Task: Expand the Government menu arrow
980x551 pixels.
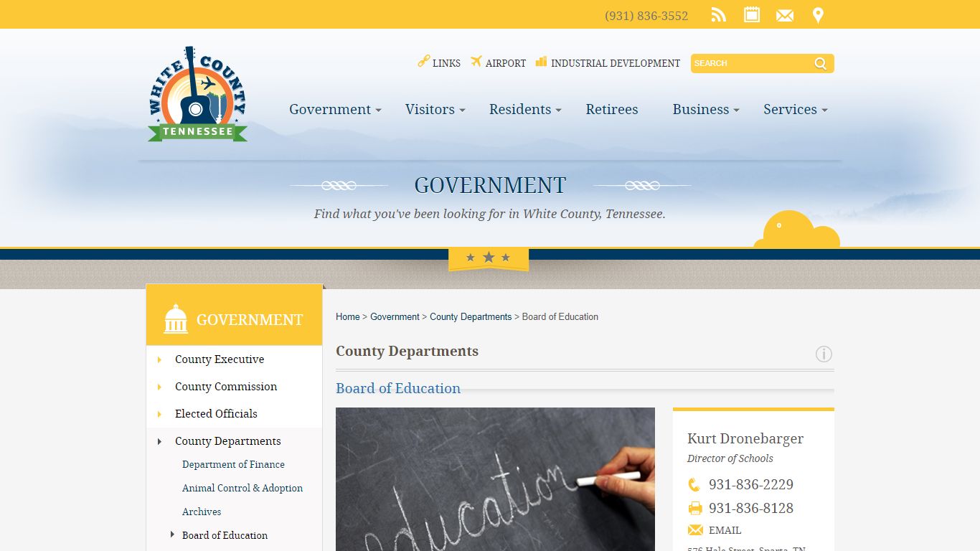Action: pos(378,110)
